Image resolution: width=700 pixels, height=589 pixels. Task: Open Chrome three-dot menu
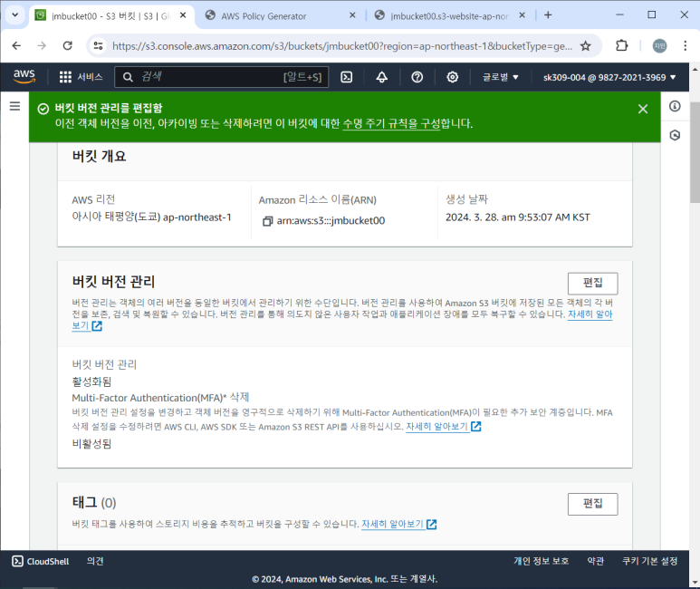tap(686, 45)
